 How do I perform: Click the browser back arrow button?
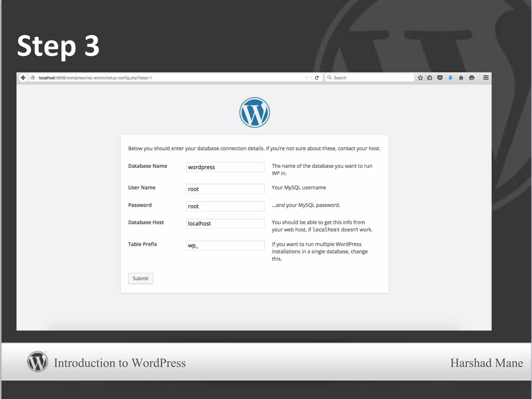coord(23,78)
